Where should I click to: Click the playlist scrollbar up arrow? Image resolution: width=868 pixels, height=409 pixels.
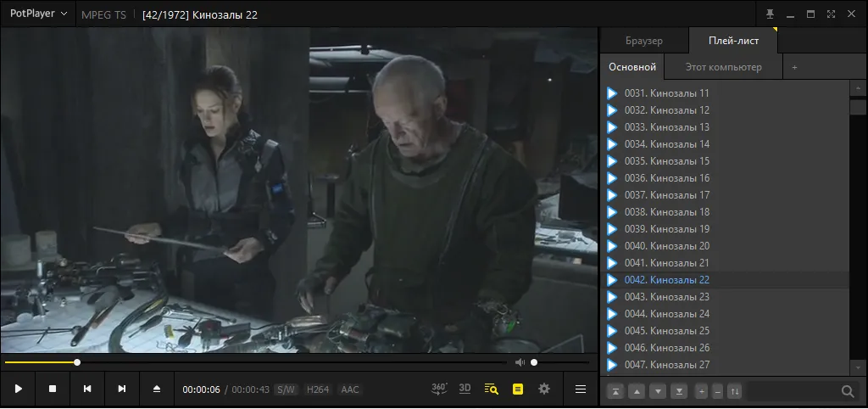[x=858, y=88]
